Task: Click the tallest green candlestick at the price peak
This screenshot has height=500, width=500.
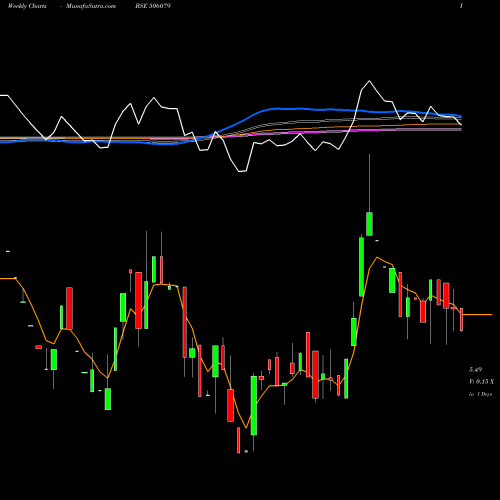Action: coord(369,224)
